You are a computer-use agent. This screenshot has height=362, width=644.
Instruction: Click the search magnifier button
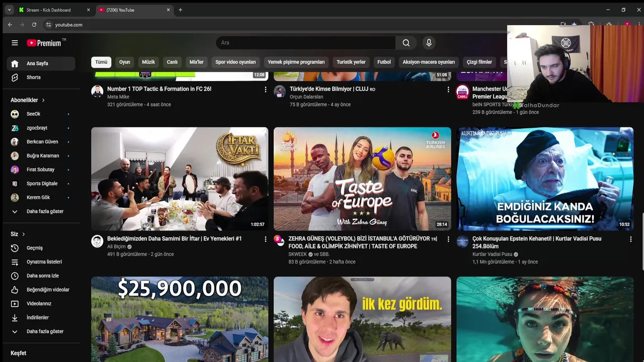(x=406, y=43)
